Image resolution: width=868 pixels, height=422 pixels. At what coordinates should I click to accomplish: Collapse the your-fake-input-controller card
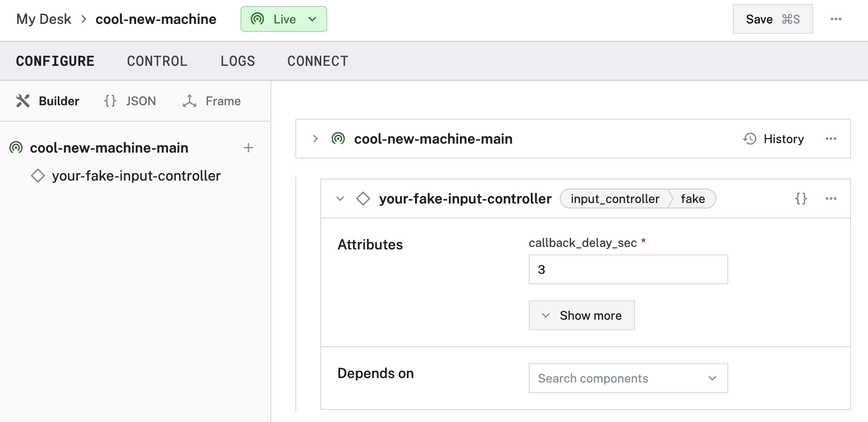click(x=340, y=199)
